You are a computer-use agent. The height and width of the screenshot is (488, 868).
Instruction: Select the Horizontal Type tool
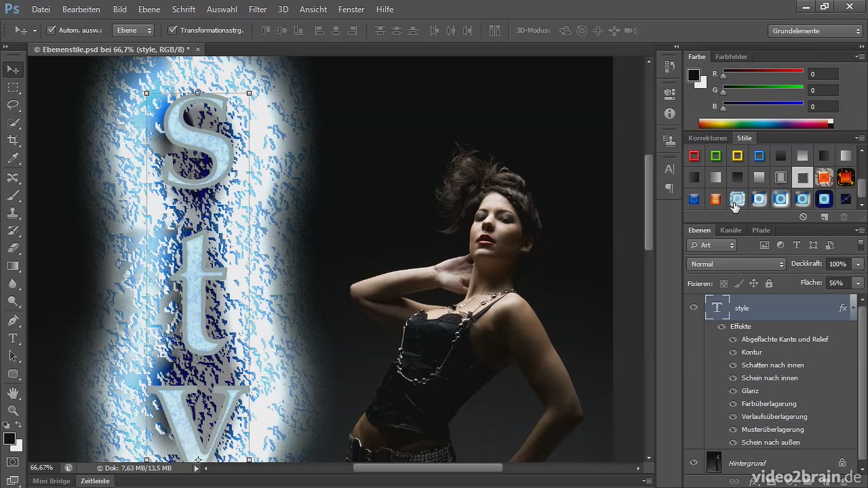coord(13,338)
